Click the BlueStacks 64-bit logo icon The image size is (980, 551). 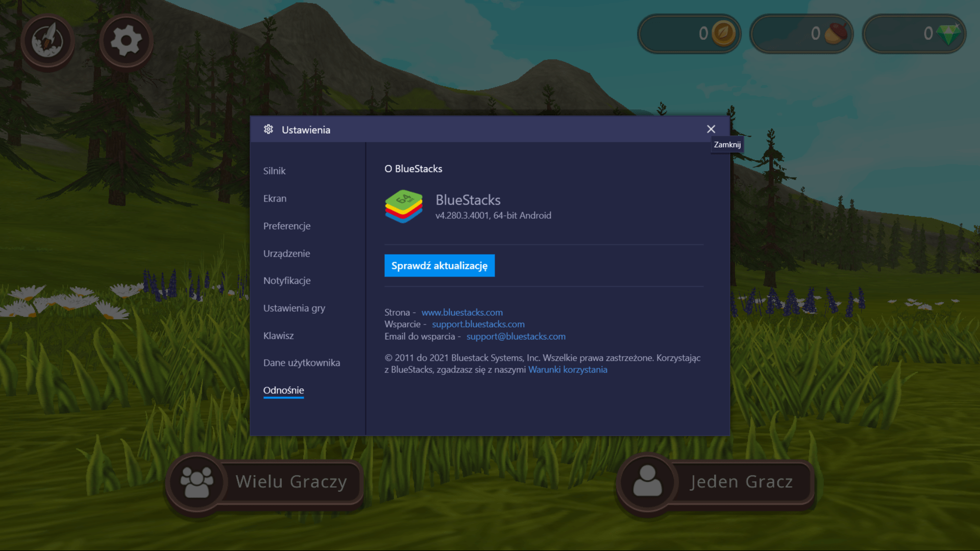pos(403,207)
